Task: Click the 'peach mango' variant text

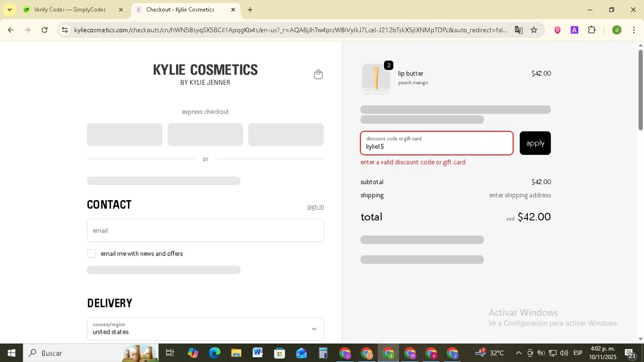Action: point(413,82)
